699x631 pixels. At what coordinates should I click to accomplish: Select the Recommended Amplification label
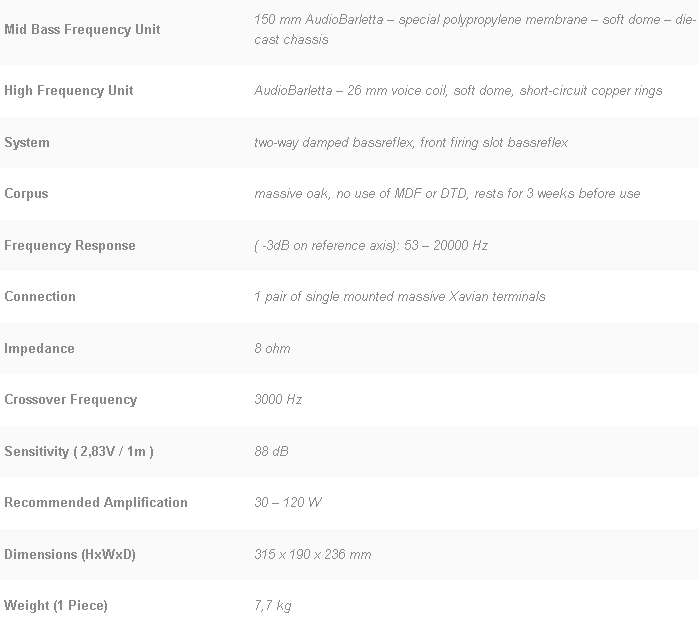(96, 503)
